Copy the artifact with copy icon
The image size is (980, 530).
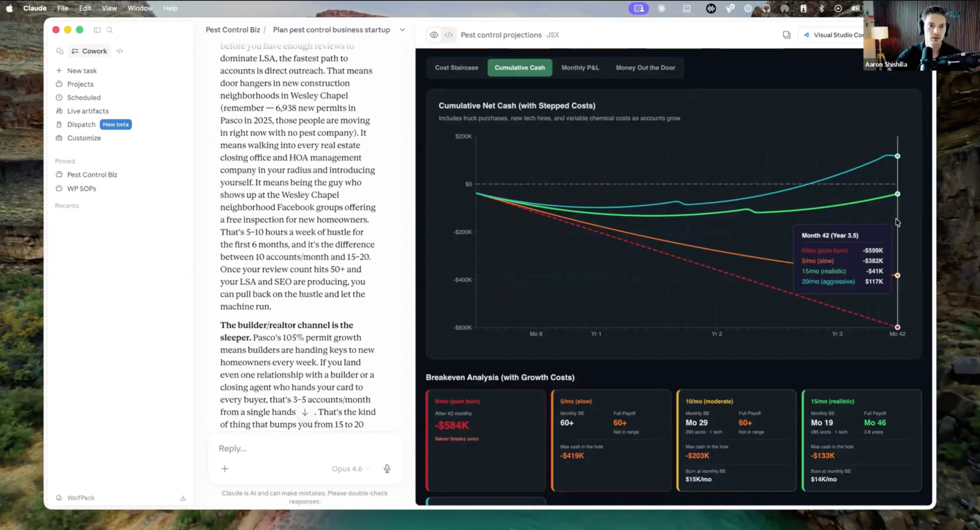(x=787, y=35)
